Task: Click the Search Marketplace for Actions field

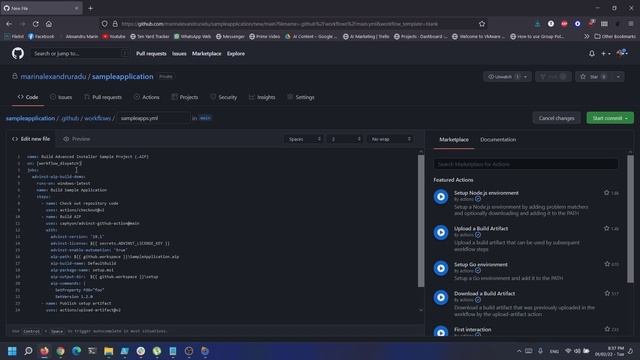Action: pos(526,164)
